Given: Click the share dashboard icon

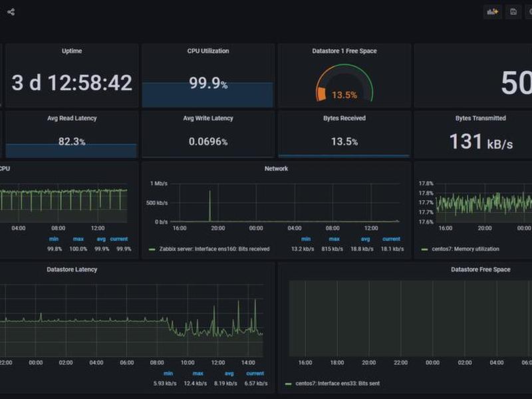Looking at the screenshot, I should [x=11, y=12].
